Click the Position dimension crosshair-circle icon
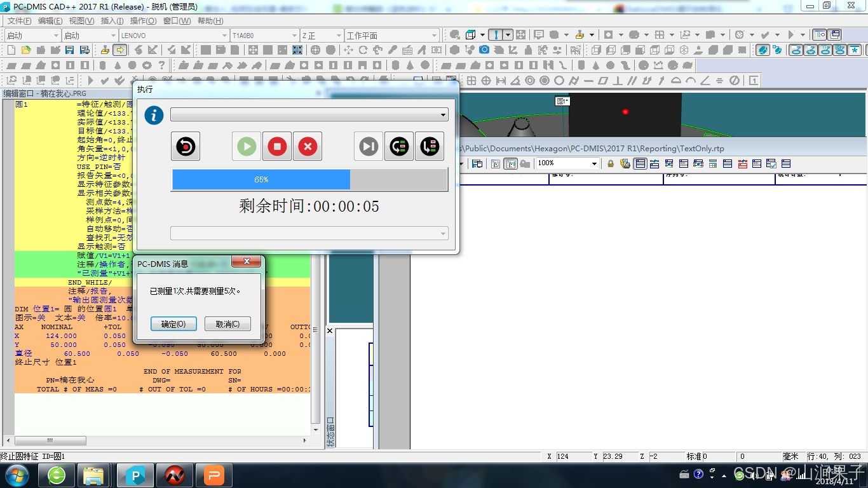The height and width of the screenshot is (488, 868). point(486,81)
